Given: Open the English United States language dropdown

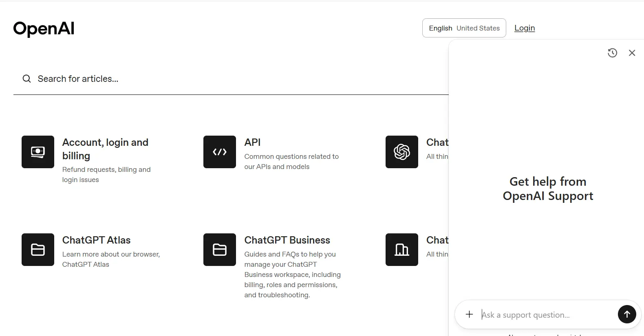Looking at the screenshot, I should [464, 28].
